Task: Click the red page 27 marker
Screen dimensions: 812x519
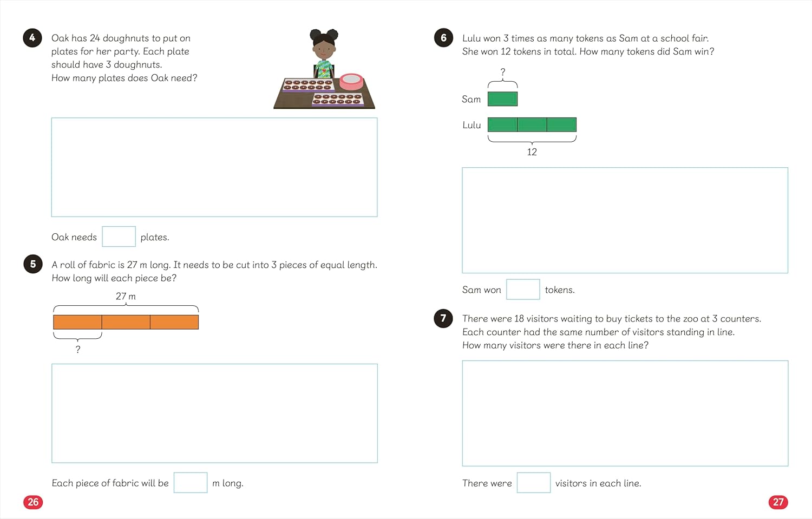Action: coord(778,502)
